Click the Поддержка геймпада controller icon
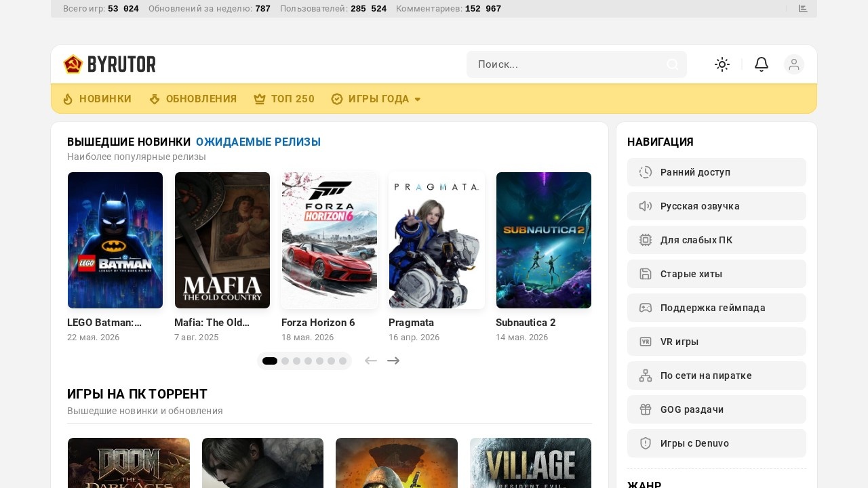Viewport: 868px width, 488px height. (646, 308)
